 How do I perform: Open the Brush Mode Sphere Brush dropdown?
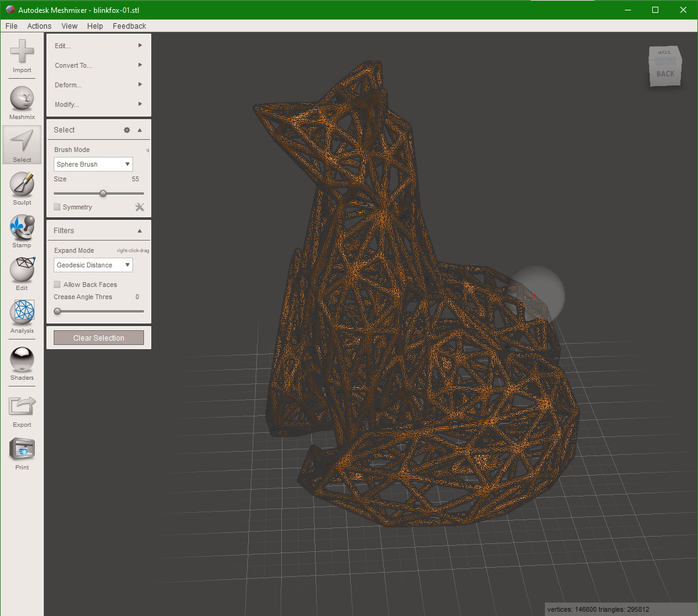click(93, 164)
